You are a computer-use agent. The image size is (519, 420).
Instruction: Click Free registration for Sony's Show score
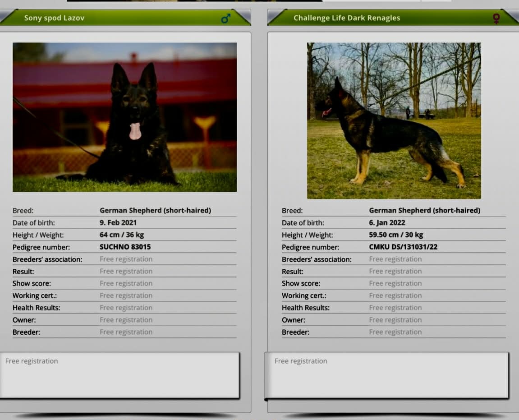tap(126, 283)
